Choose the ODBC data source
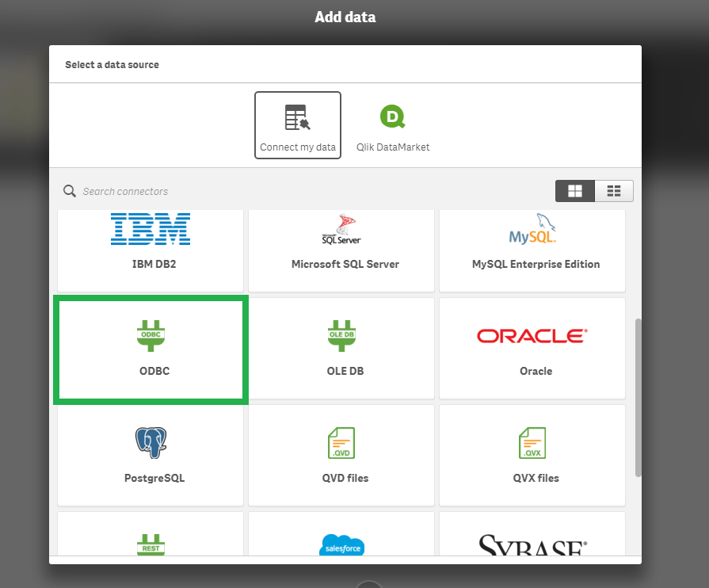 pos(151,349)
